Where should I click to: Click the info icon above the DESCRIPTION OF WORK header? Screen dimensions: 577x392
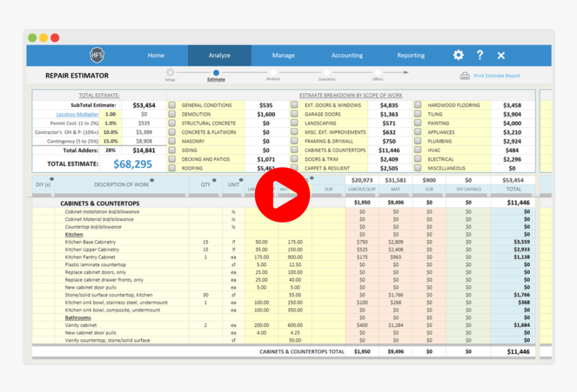[x=152, y=180]
